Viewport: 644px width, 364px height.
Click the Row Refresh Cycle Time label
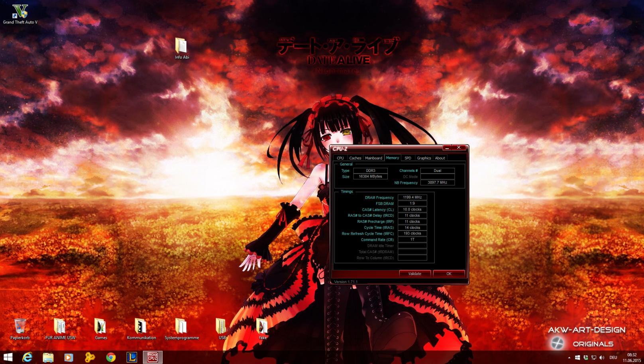[367, 234]
